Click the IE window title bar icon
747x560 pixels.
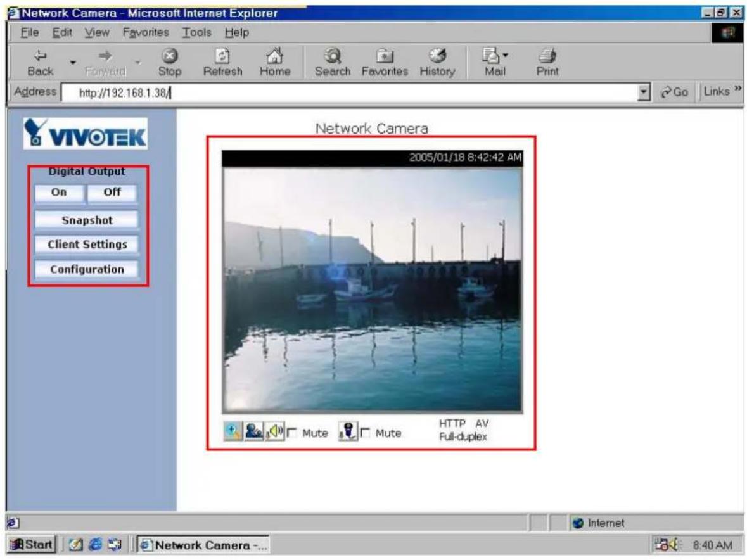click(14, 13)
